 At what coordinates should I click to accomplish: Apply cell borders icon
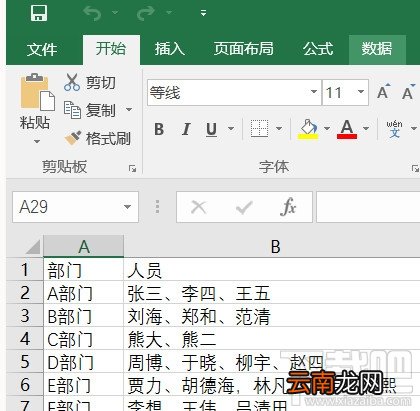pos(260,129)
